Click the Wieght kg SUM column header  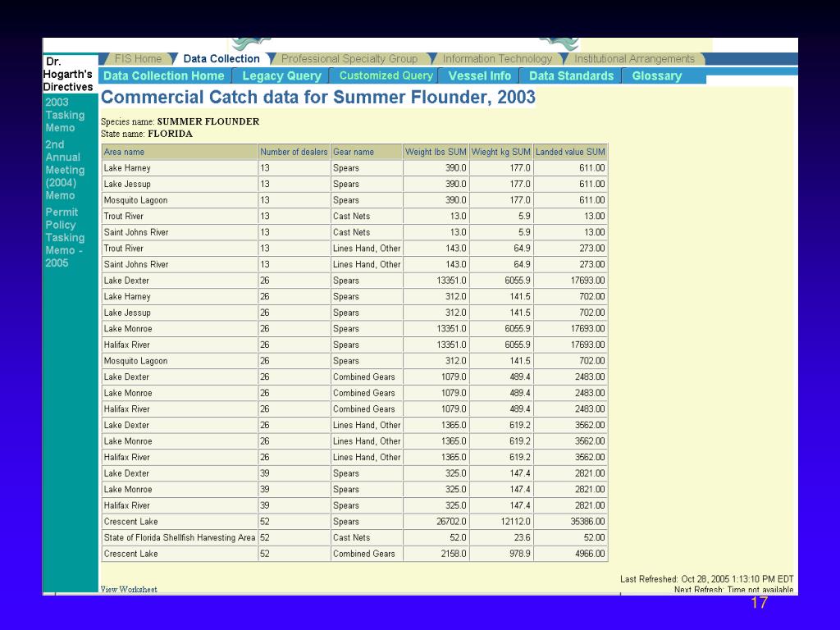click(x=501, y=152)
